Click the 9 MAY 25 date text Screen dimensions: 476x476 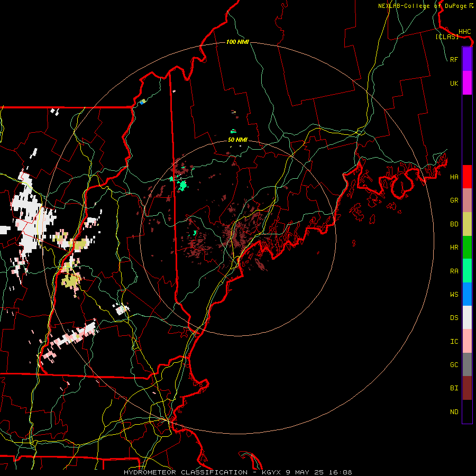click(x=305, y=472)
